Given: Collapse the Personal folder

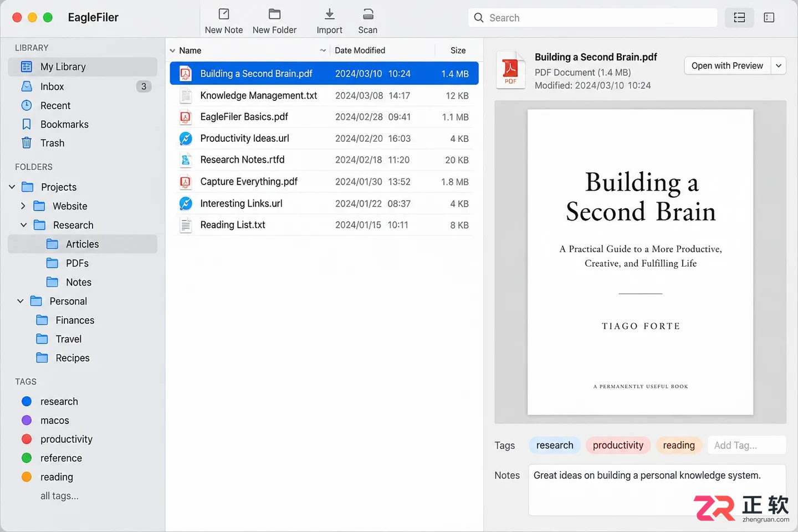Looking at the screenshot, I should (x=21, y=301).
